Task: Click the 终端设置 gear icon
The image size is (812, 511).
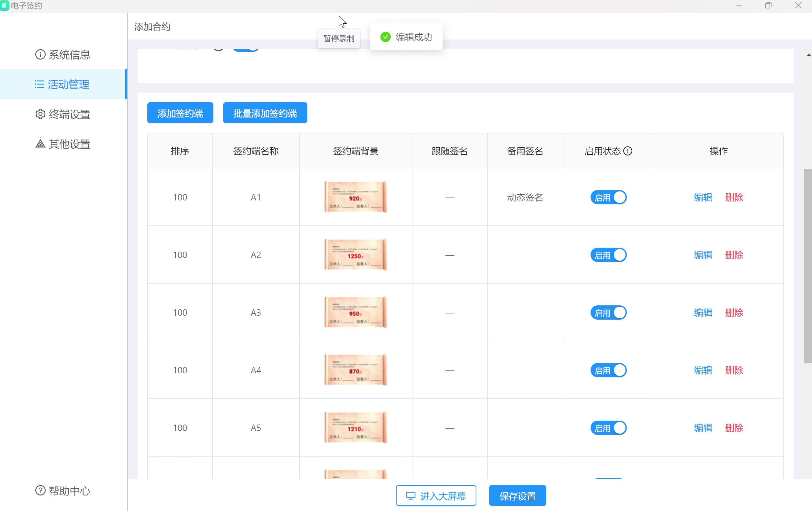Action: click(40, 114)
